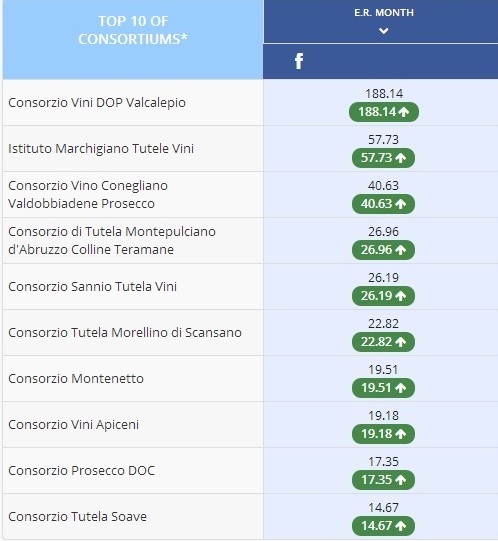Click the green 26.96 up-arrow badge
This screenshot has height=541, width=498.
coord(383,250)
